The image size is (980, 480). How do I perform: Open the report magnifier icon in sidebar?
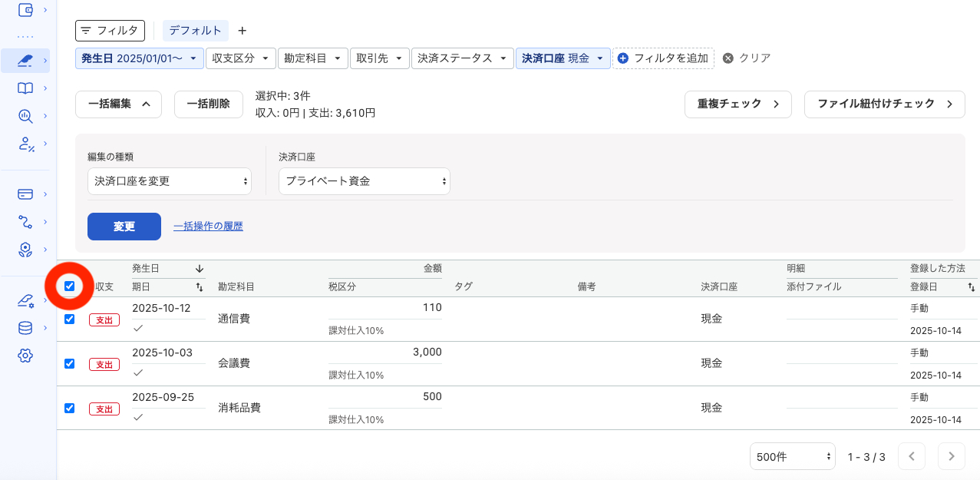pyautogui.click(x=25, y=116)
